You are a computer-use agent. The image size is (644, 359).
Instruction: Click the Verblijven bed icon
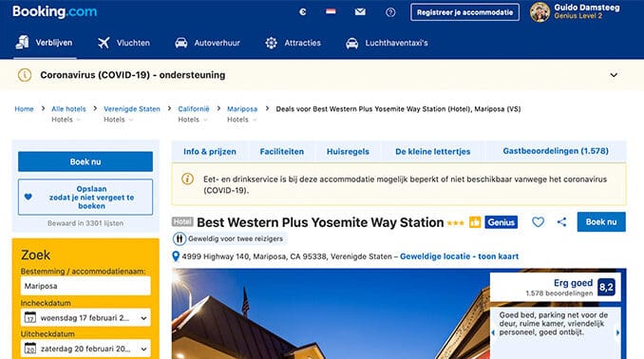click(x=22, y=43)
